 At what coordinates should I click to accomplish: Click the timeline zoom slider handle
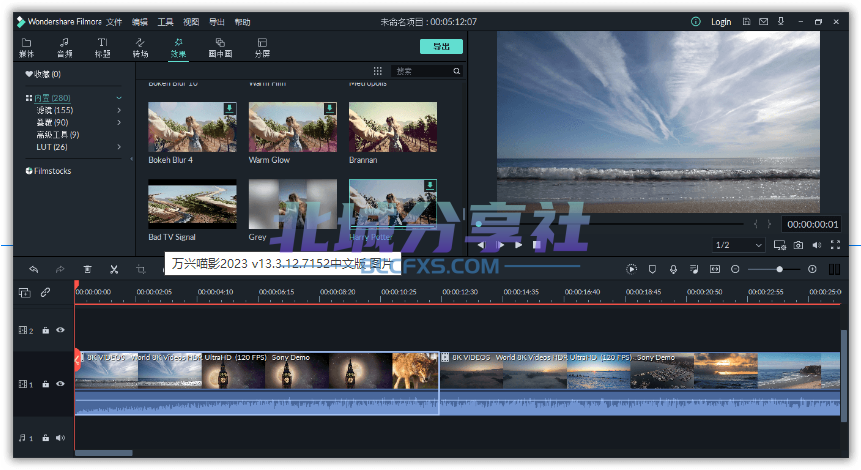tap(779, 269)
